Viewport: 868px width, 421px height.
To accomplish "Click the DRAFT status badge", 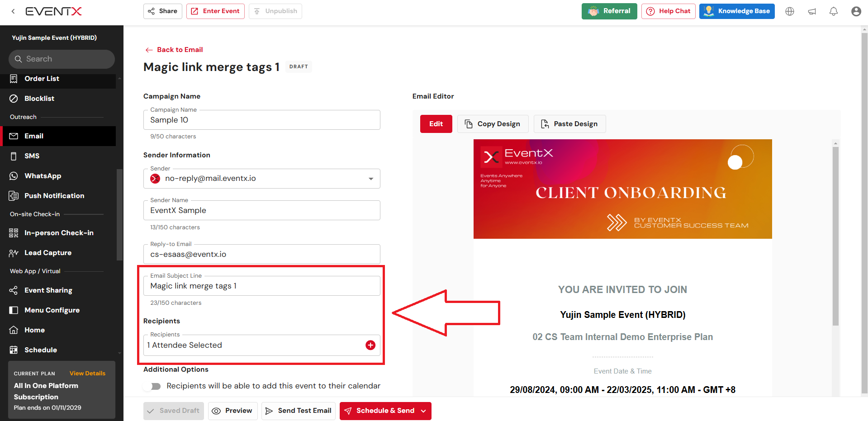I will (299, 67).
